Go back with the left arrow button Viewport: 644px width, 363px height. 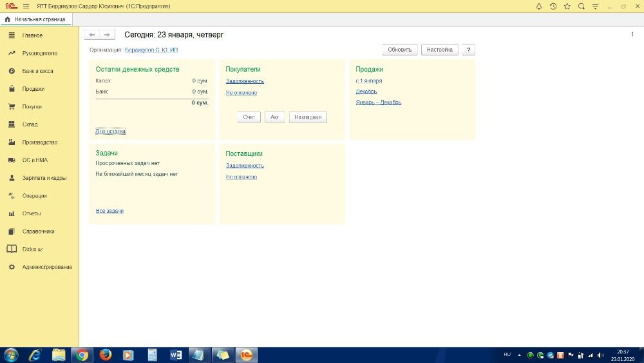(x=92, y=35)
